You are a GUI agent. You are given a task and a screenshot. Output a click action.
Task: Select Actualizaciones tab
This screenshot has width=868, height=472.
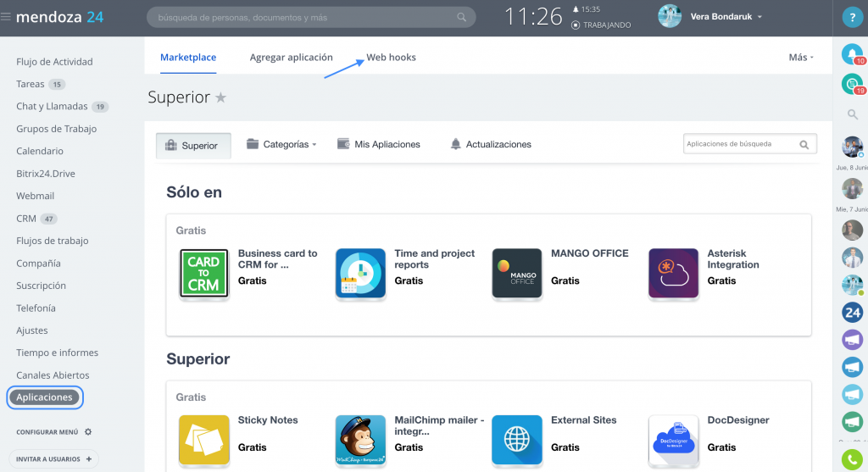click(491, 144)
